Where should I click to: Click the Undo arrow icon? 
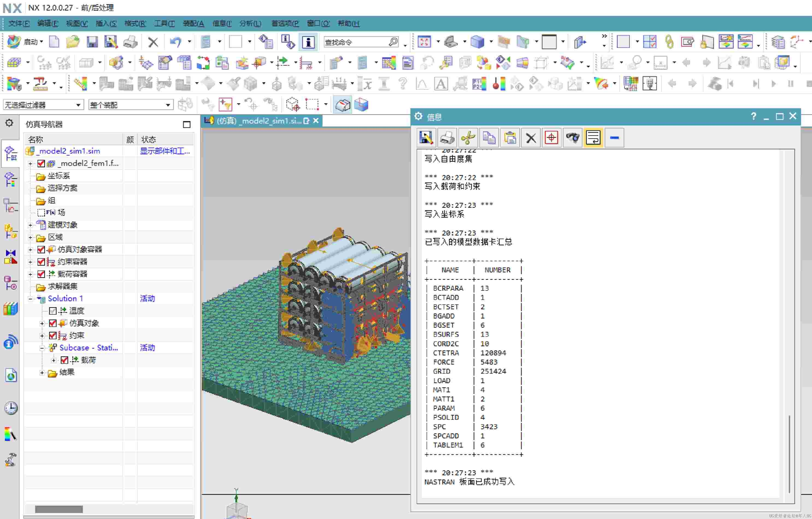coord(175,42)
